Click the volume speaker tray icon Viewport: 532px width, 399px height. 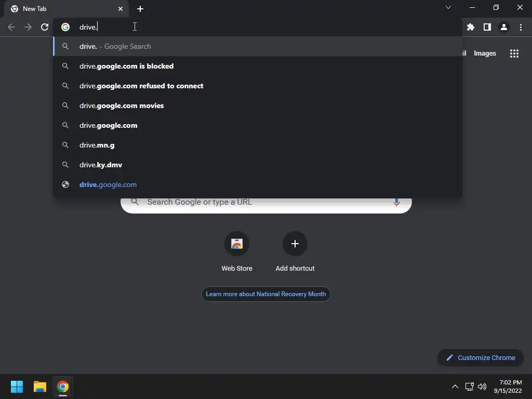482,387
